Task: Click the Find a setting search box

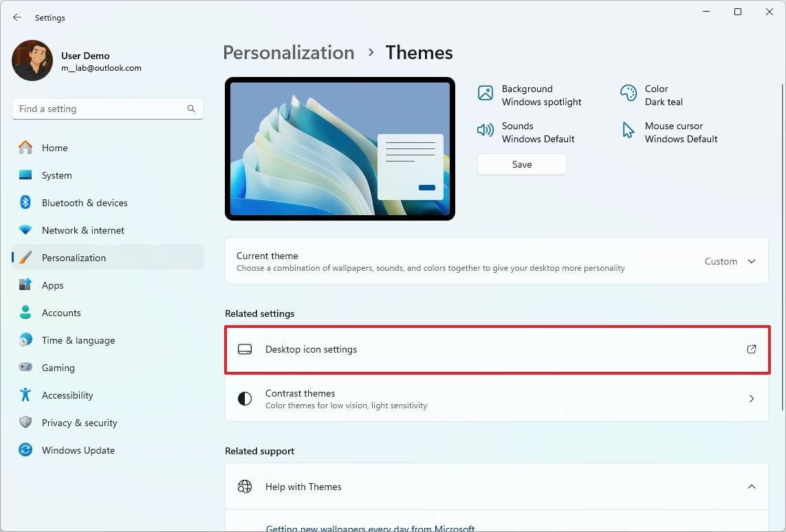Action: pyautogui.click(x=100, y=109)
